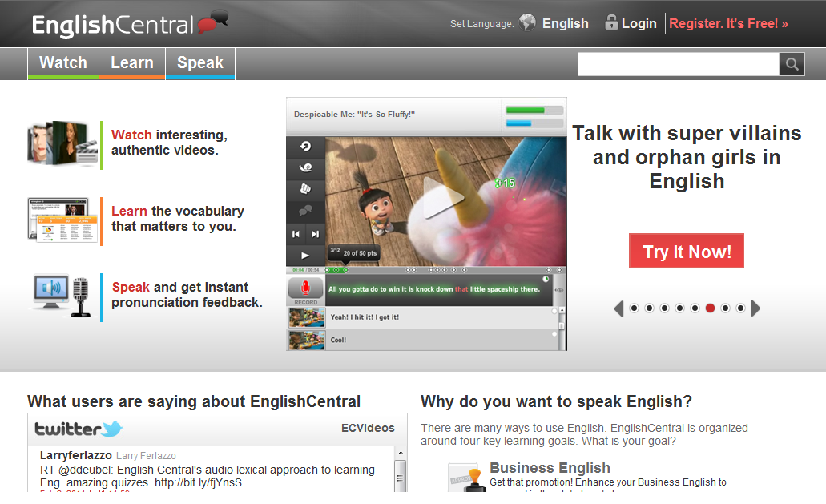Click the slow-speed snail icon
The height and width of the screenshot is (504, 826).
click(305, 167)
